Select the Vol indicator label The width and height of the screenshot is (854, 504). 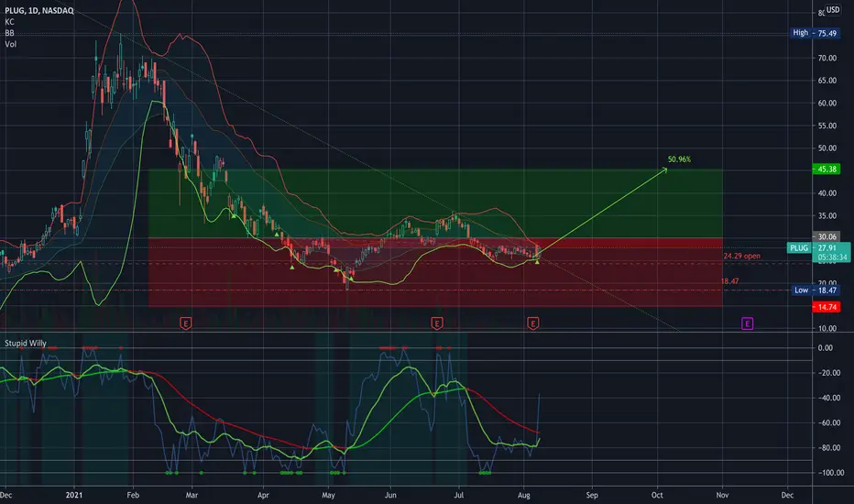pyautogui.click(x=11, y=44)
